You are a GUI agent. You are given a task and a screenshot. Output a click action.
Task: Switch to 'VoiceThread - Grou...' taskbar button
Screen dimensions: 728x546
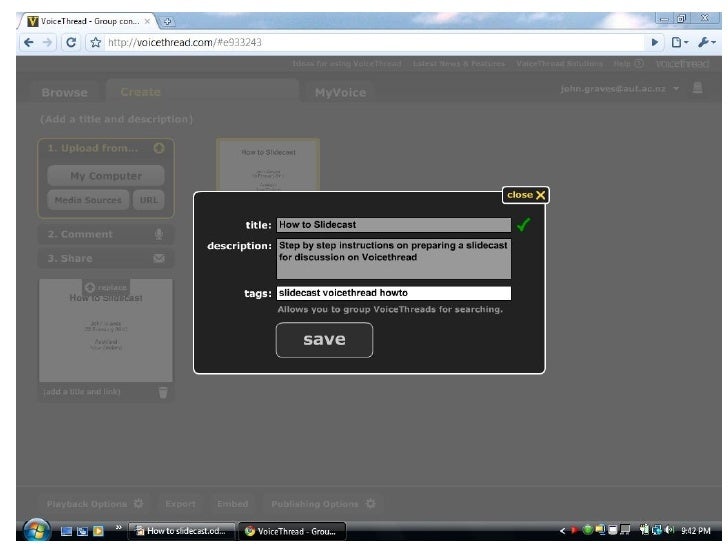click(x=292, y=531)
